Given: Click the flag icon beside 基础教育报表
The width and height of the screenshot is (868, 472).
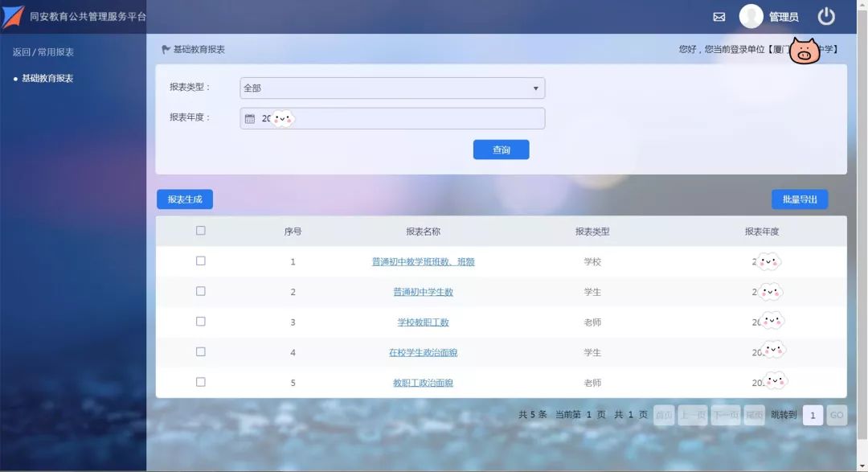Looking at the screenshot, I should point(166,49).
